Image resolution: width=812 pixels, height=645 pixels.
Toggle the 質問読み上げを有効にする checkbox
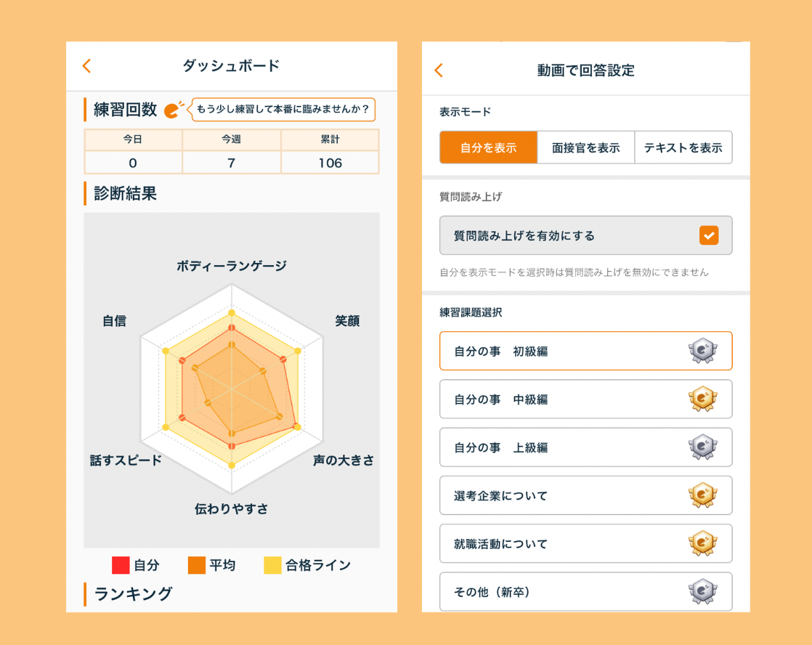click(708, 235)
